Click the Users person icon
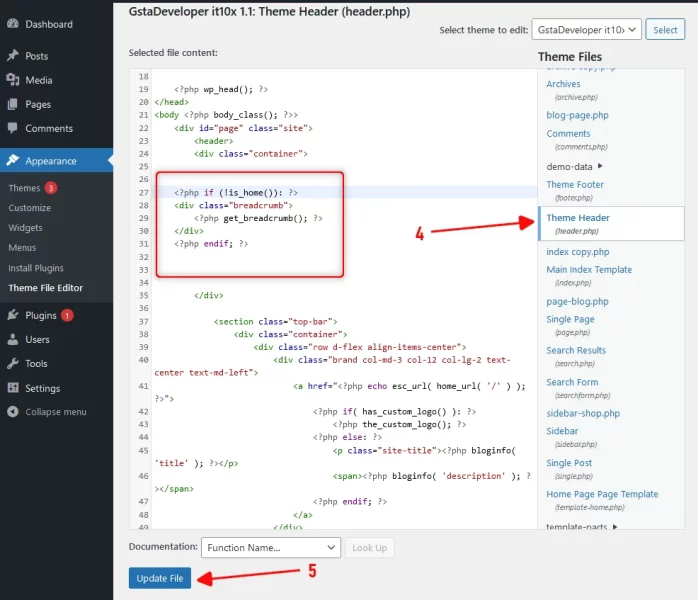Image resolution: width=698 pixels, height=600 pixels. pos(13,339)
